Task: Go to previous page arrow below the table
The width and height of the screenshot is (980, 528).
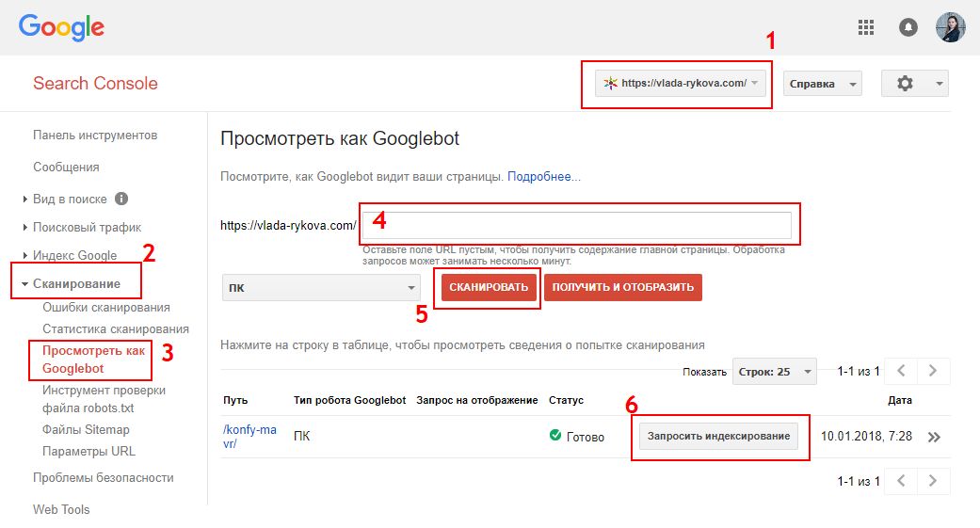Action: pos(901,481)
